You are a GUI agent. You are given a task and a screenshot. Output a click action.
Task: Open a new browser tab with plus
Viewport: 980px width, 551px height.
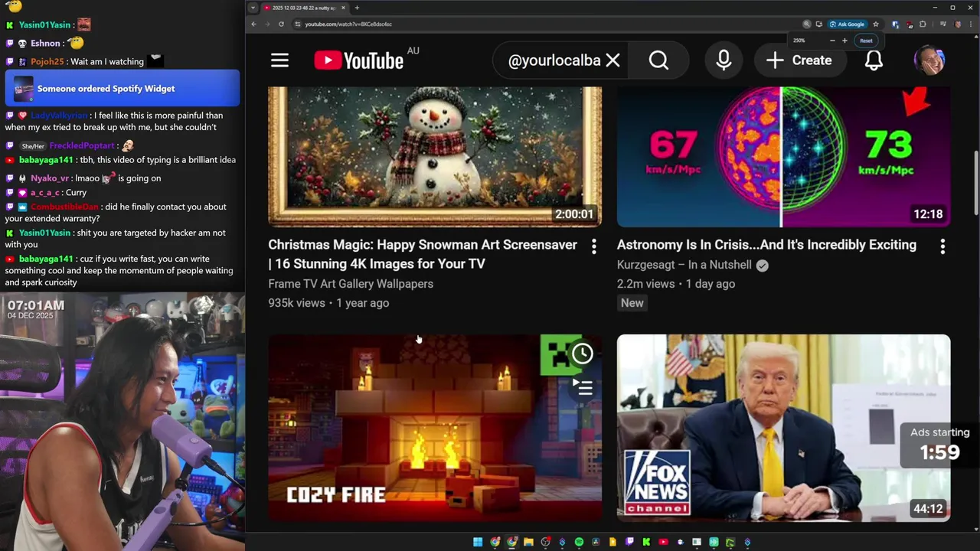point(357,8)
